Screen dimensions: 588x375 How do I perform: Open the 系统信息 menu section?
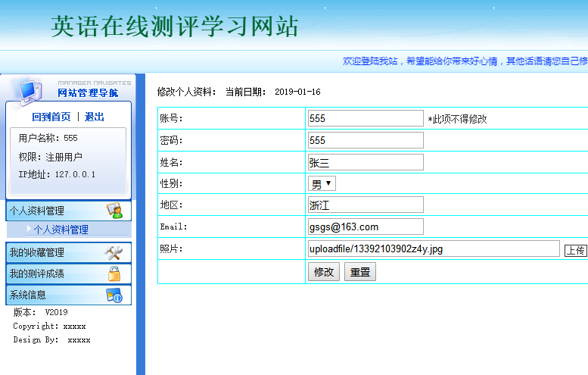[x=69, y=295]
